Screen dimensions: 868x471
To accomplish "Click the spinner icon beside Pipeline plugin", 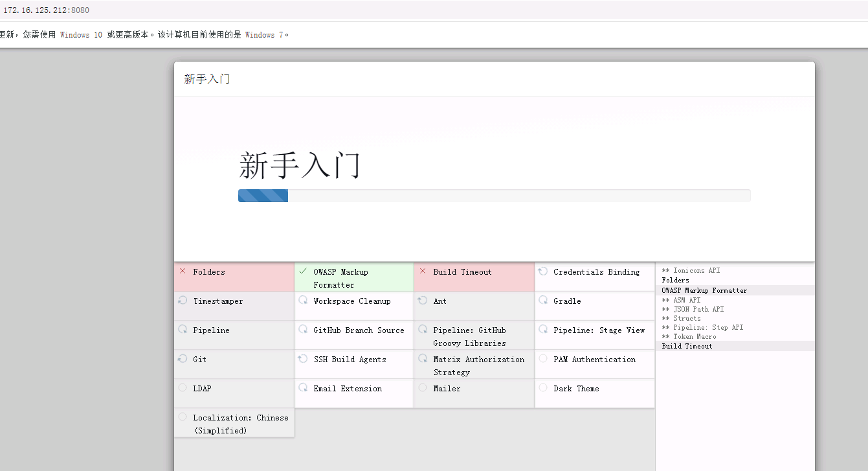I will click(183, 330).
